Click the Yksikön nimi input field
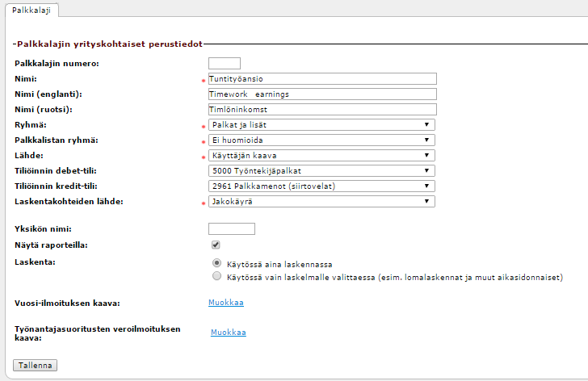This screenshot has width=588, height=381. coord(232,228)
